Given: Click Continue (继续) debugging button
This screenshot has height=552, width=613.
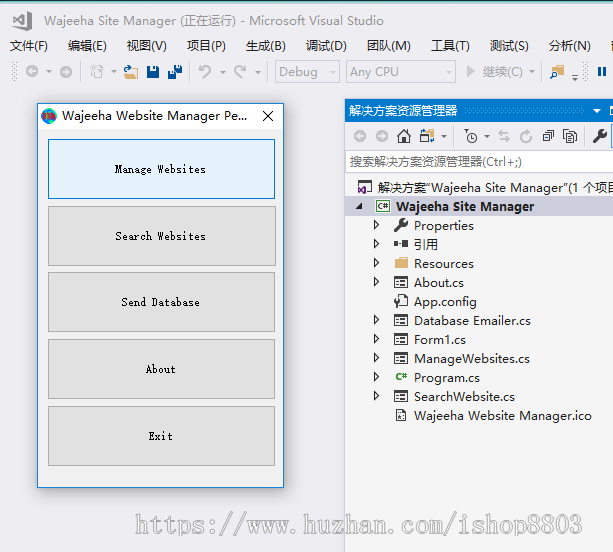Looking at the screenshot, I should tap(495, 72).
